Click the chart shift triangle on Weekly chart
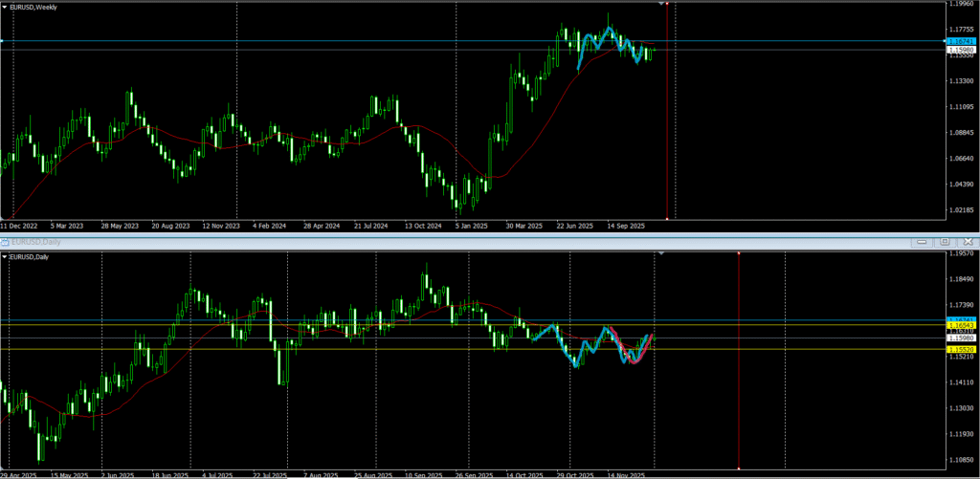Viewport: 980px width, 479px height. pyautogui.click(x=661, y=5)
